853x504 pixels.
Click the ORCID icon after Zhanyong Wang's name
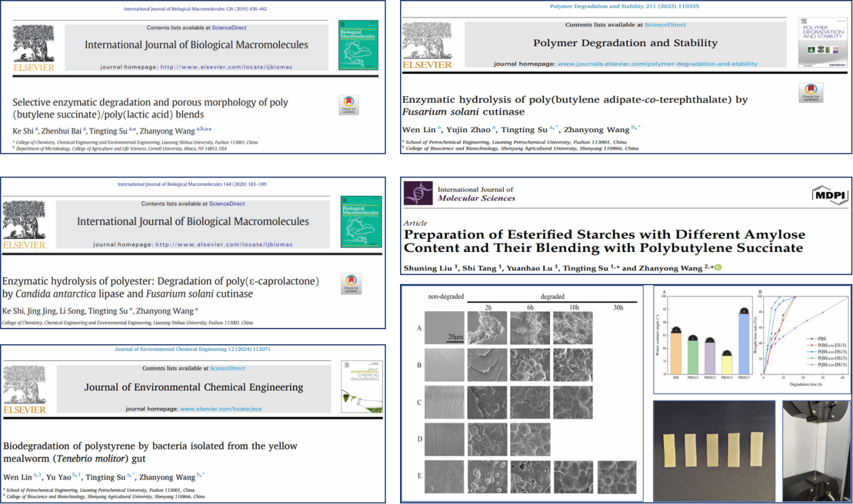(x=717, y=268)
